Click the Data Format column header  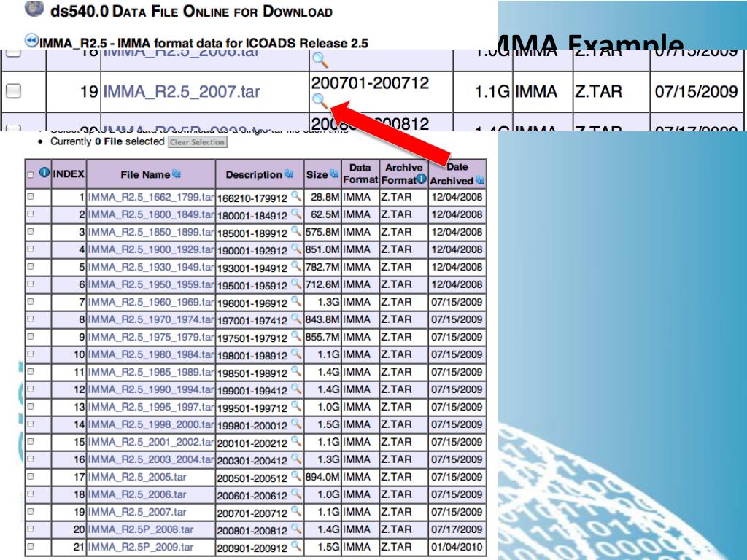[360, 174]
